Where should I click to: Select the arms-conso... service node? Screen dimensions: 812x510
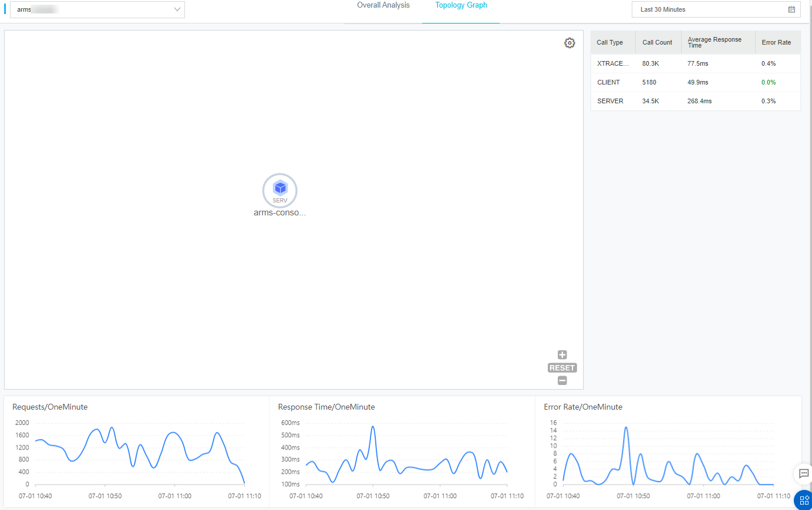pos(280,190)
